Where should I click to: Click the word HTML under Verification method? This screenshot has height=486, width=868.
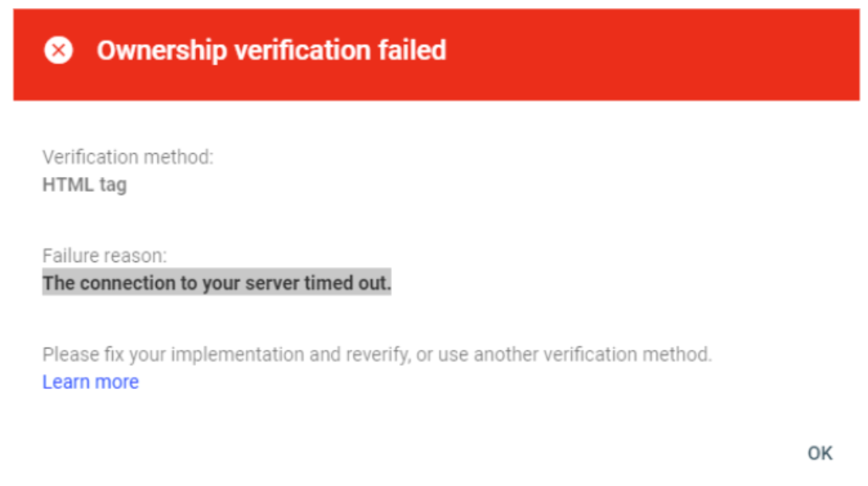pos(68,184)
